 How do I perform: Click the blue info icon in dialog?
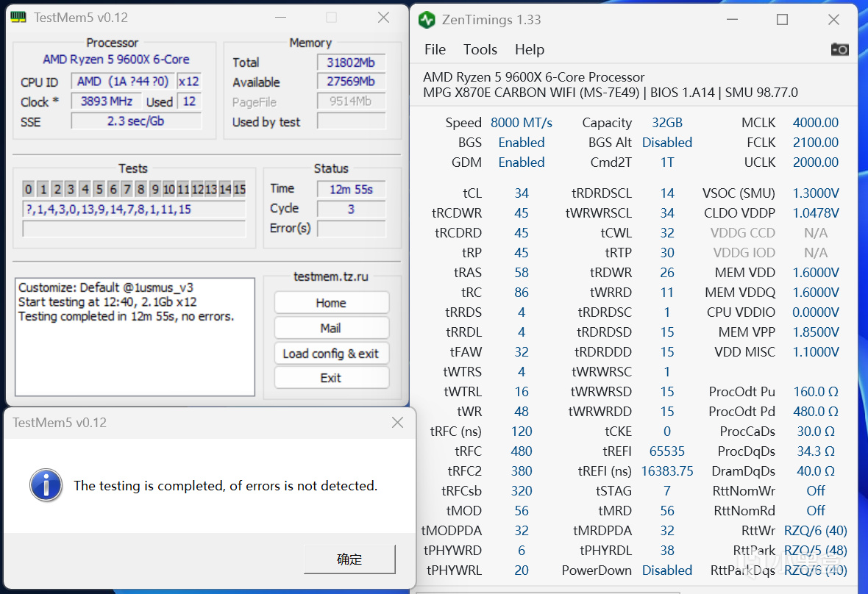click(45, 486)
